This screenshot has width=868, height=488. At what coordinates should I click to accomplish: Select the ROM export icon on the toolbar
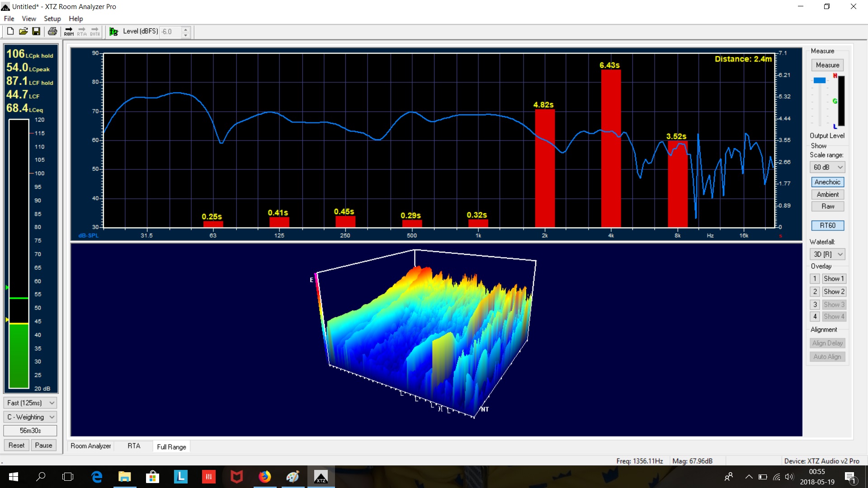click(x=68, y=31)
